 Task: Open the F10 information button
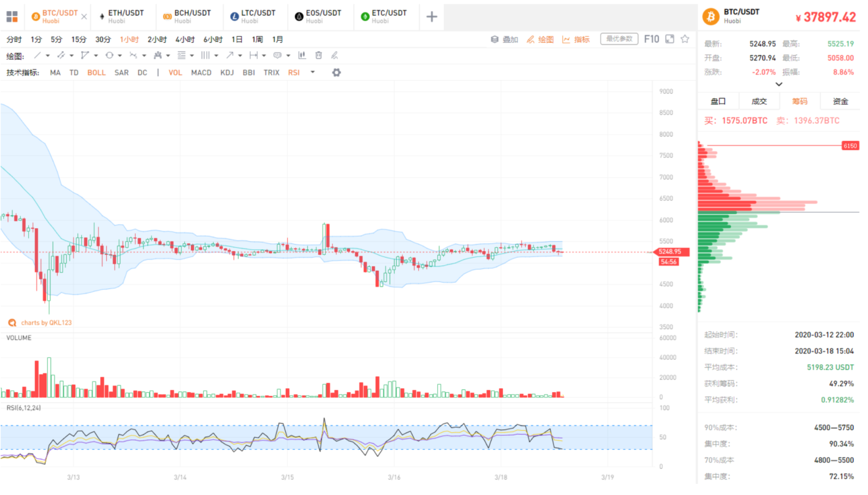click(652, 39)
